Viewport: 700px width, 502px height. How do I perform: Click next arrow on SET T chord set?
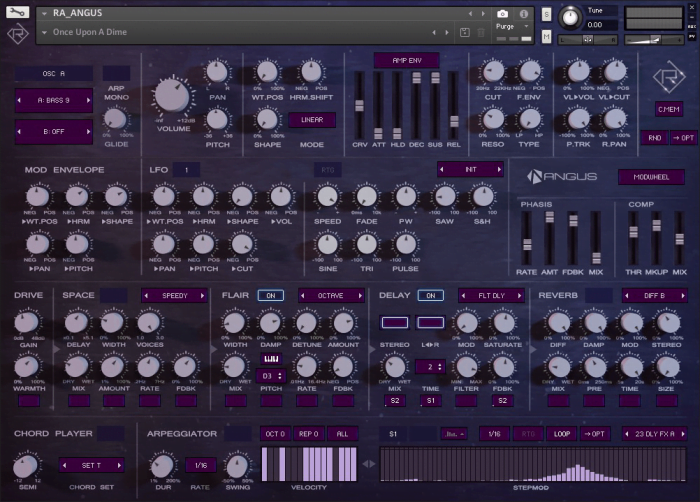pos(119,465)
